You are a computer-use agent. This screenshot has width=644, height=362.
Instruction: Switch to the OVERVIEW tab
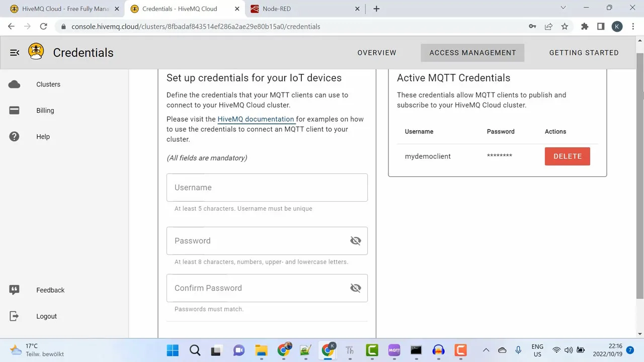377,53
